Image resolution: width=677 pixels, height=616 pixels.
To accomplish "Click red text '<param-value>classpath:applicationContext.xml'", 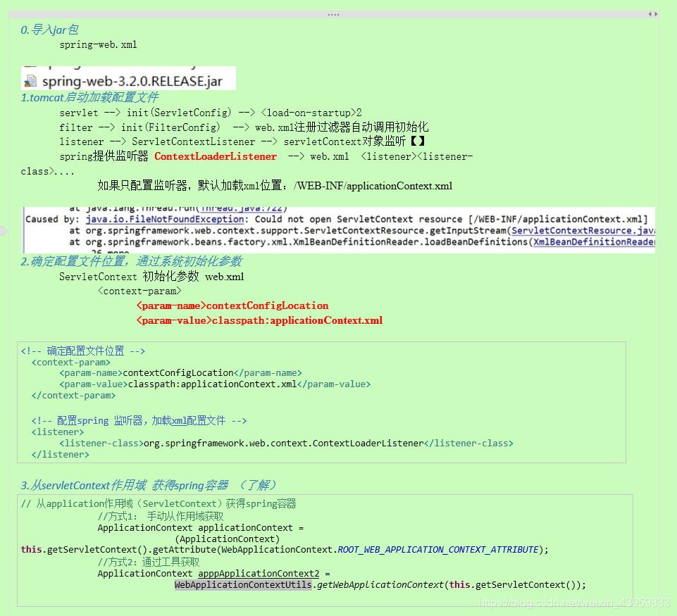I will point(259,320).
